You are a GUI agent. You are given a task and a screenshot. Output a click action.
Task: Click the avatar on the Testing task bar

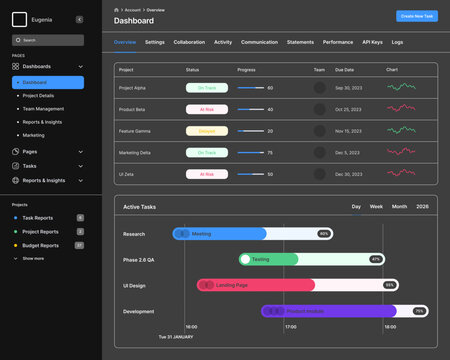point(245,259)
